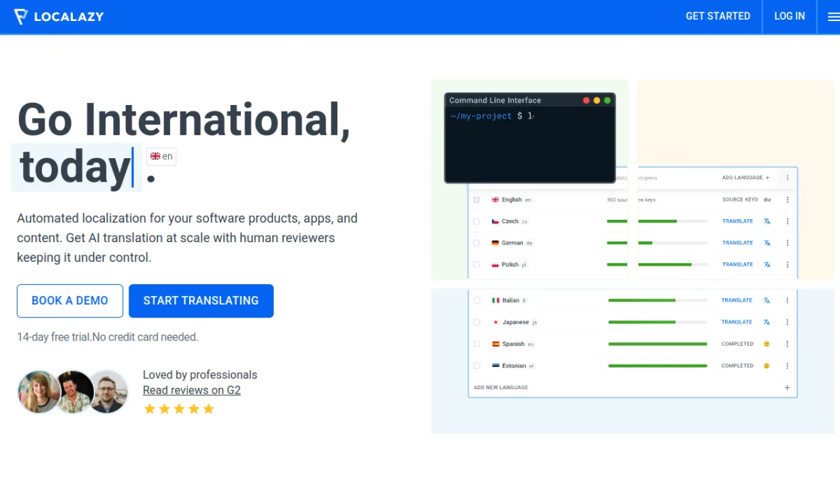Open the hamburger menu icon
This screenshot has height=504, width=840.
click(833, 17)
